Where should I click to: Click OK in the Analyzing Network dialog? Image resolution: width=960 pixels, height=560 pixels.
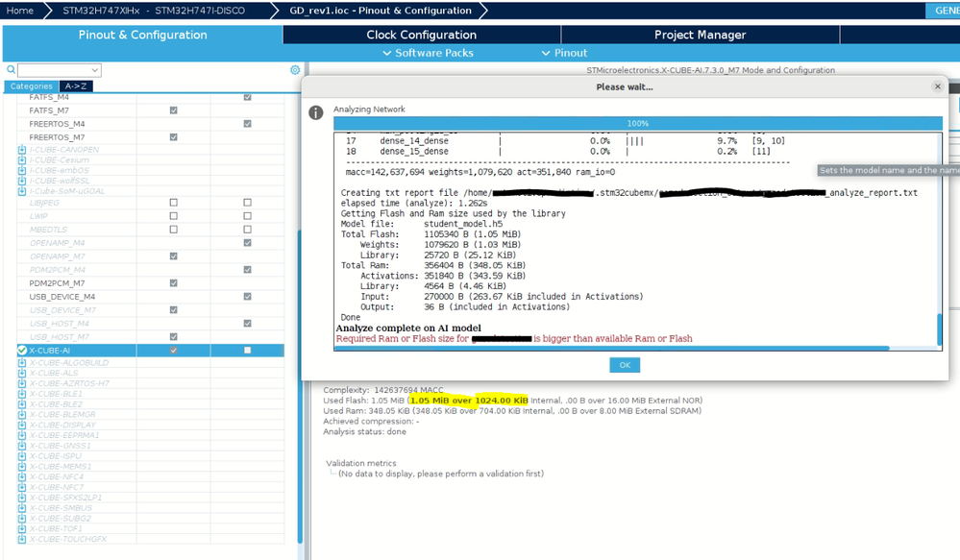[x=625, y=365]
